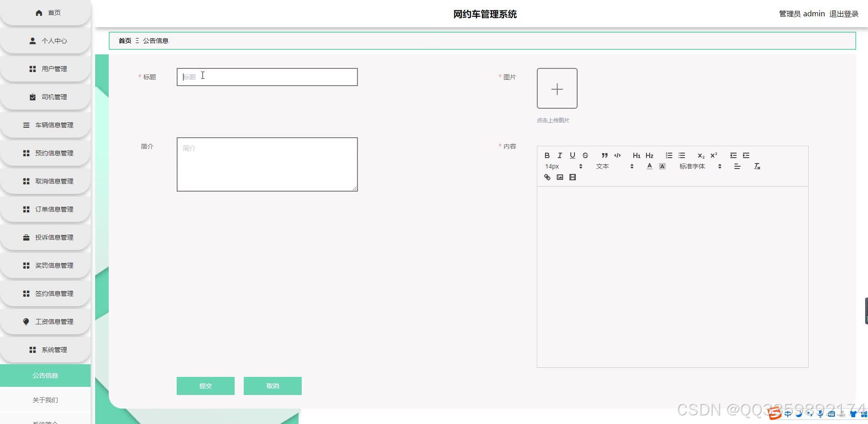
Task: Focus the 简介 summary textarea
Action: [267, 164]
